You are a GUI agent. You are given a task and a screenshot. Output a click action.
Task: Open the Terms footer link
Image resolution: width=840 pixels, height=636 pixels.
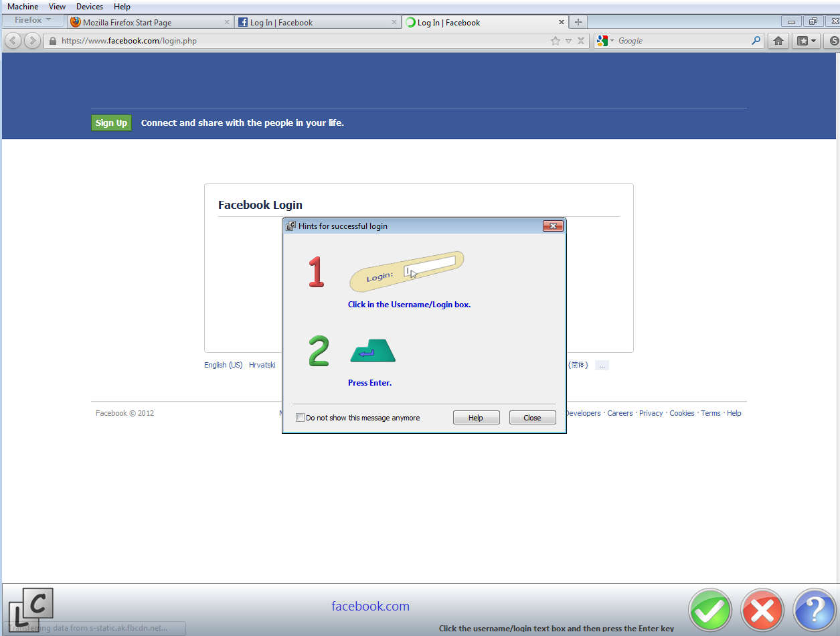(x=711, y=414)
